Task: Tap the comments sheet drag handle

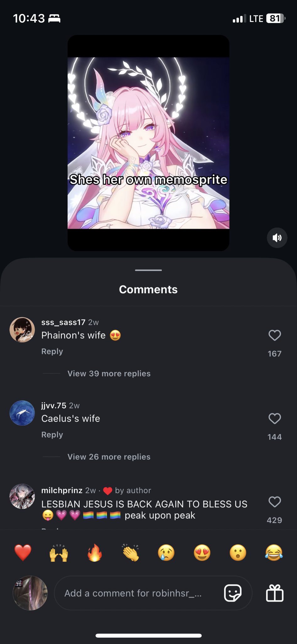Action: coord(148,270)
